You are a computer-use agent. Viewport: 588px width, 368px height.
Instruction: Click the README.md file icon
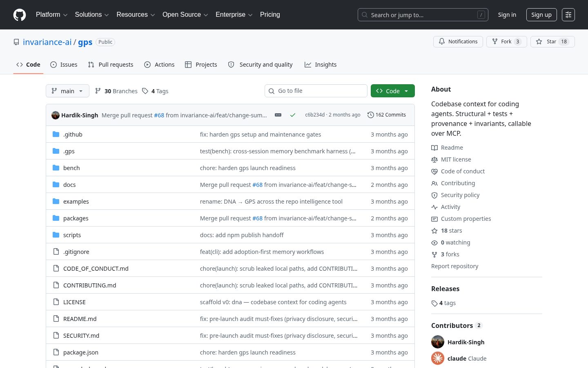[56, 319]
